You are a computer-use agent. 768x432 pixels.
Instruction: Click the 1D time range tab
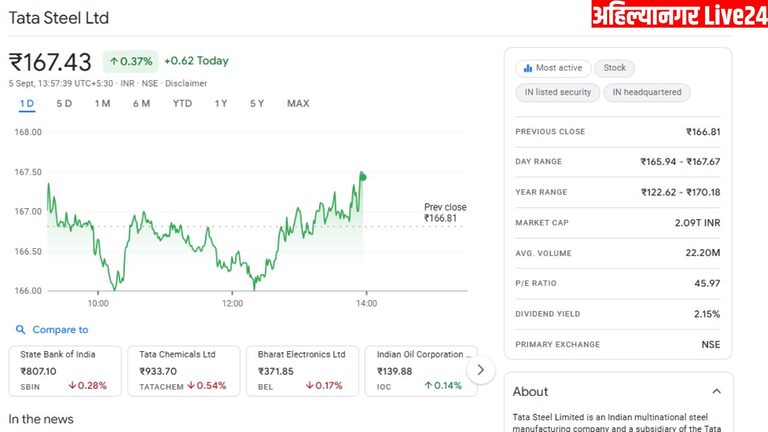click(x=26, y=104)
